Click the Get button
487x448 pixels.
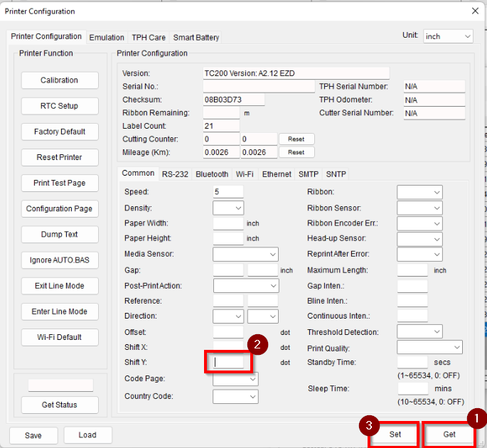pos(449,434)
